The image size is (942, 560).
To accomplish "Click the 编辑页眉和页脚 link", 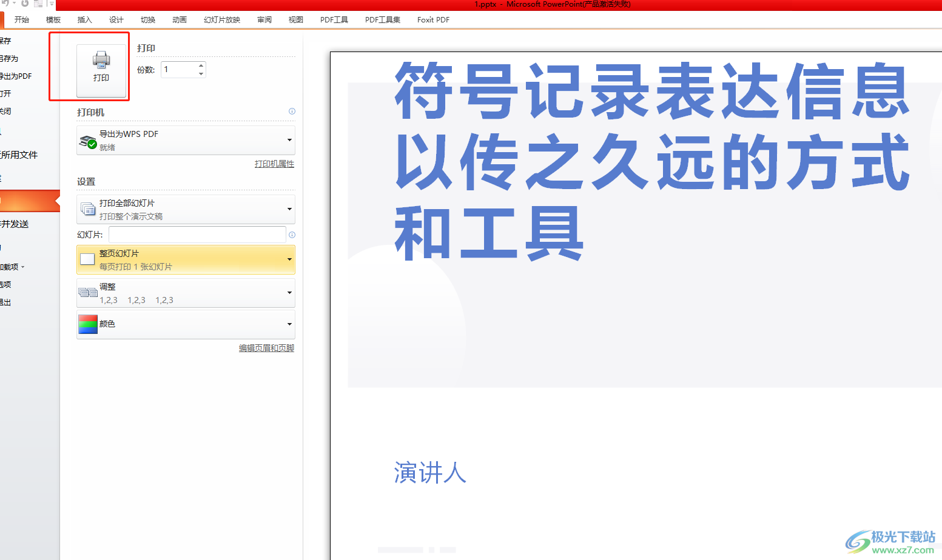I will click(x=266, y=348).
